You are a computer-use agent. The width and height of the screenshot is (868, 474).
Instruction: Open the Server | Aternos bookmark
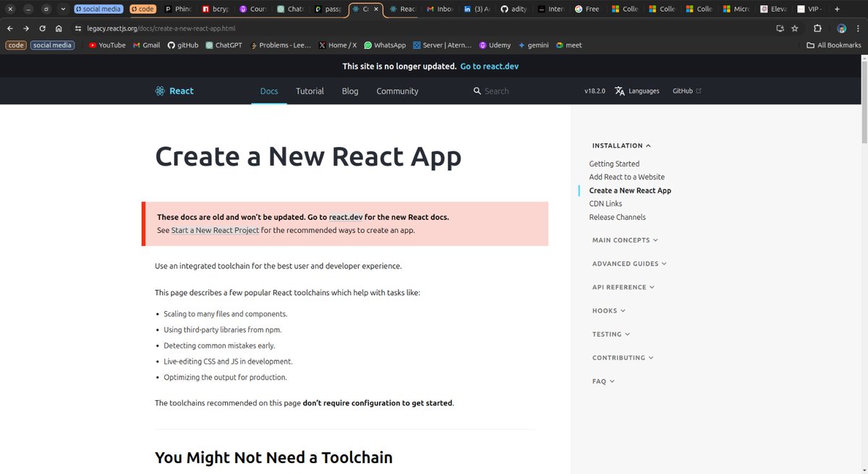(443, 45)
